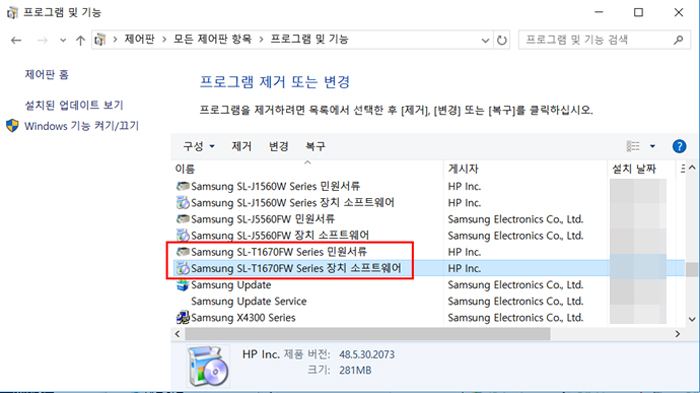Click the forward navigation arrow
700x393 pixels.
tap(42, 40)
